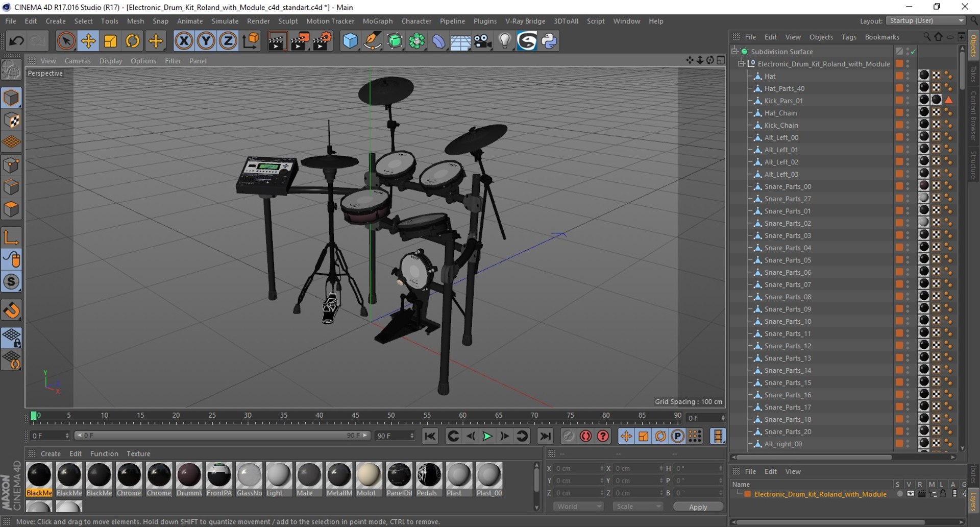980x527 pixels.
Task: Click the Python script icon
Action: [549, 41]
